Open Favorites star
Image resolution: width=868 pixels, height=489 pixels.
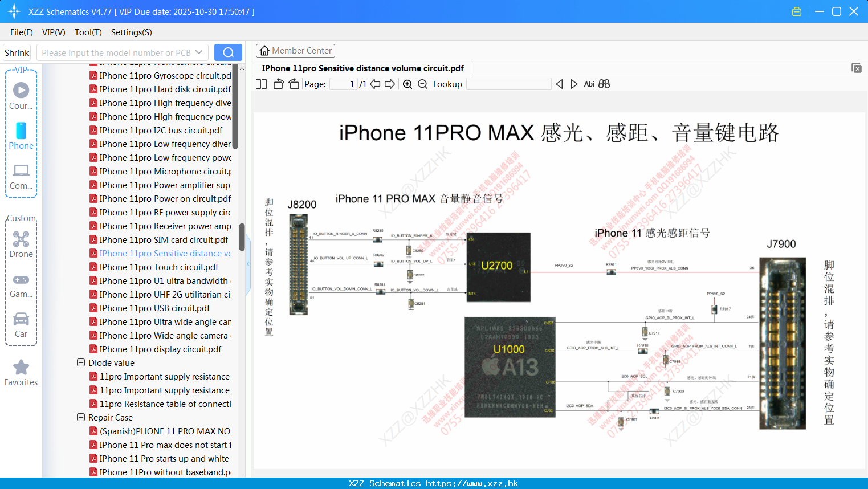[21, 373]
